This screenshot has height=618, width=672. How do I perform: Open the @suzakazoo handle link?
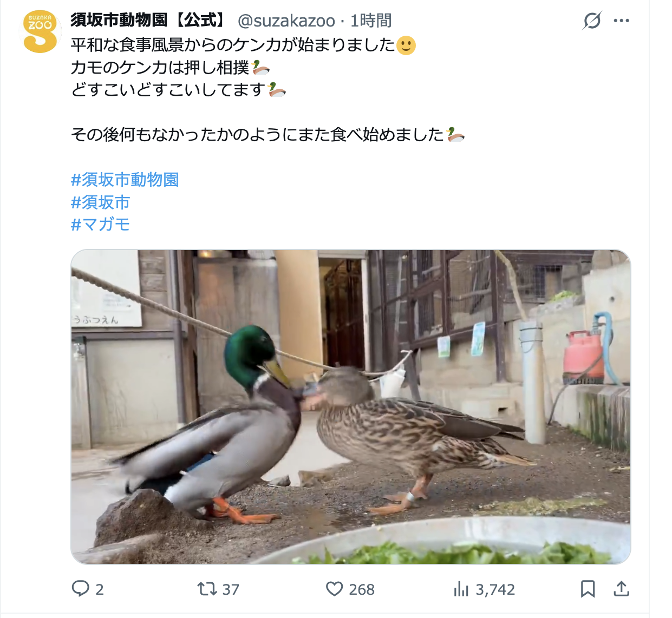[286, 21]
